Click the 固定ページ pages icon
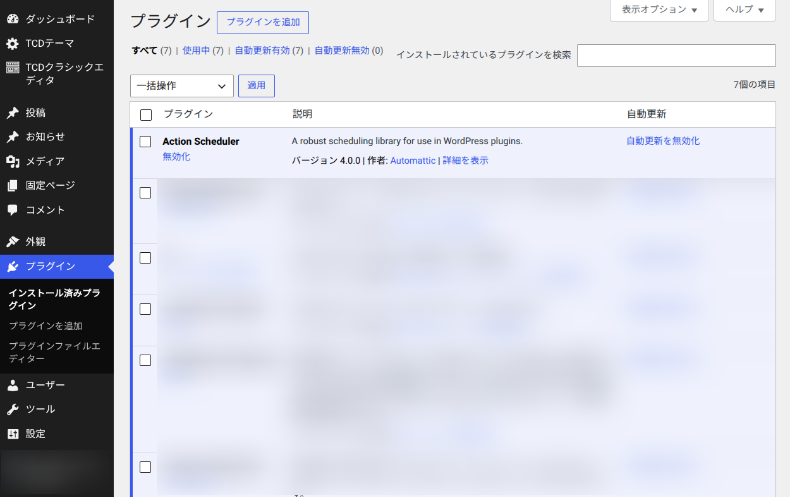 coord(13,185)
